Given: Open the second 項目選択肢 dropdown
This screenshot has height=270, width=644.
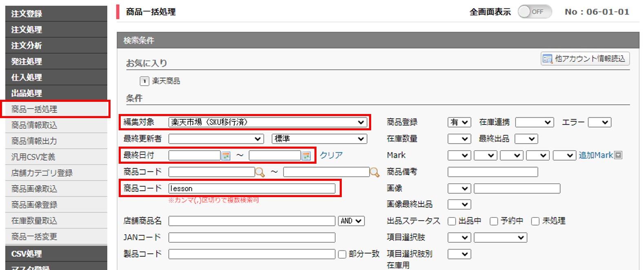Looking at the screenshot, I should click(x=500, y=237).
